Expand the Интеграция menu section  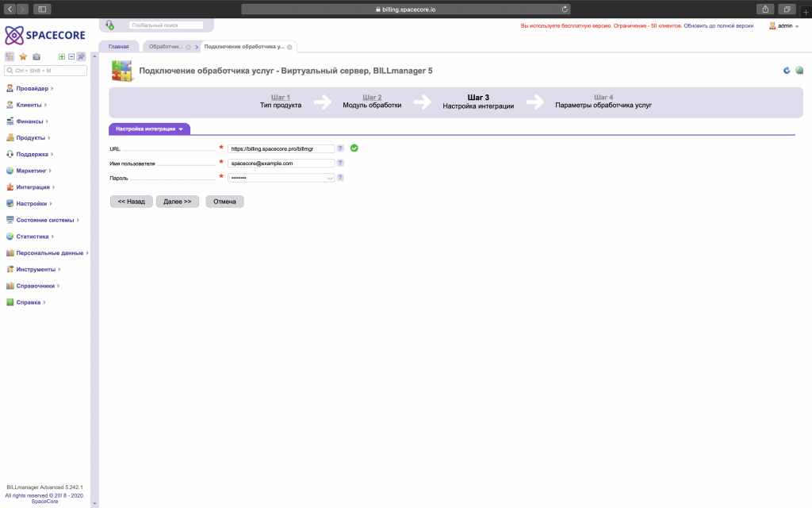31,187
